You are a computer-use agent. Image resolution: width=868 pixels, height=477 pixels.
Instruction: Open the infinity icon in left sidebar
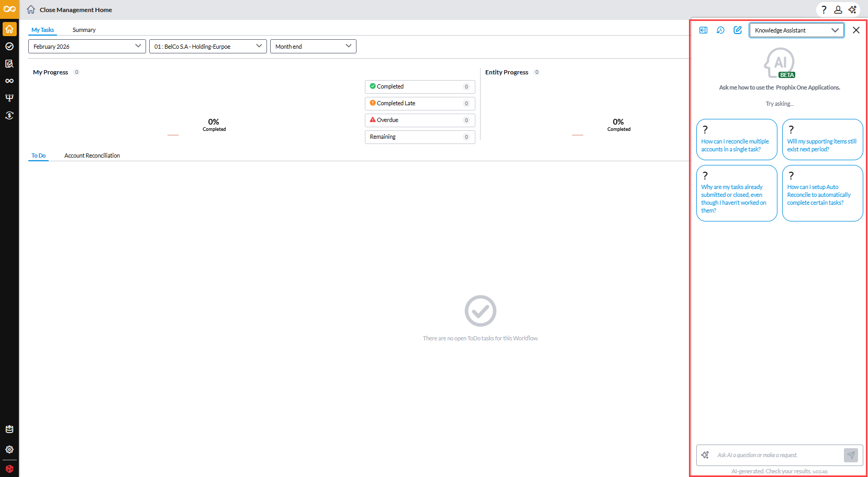9,81
